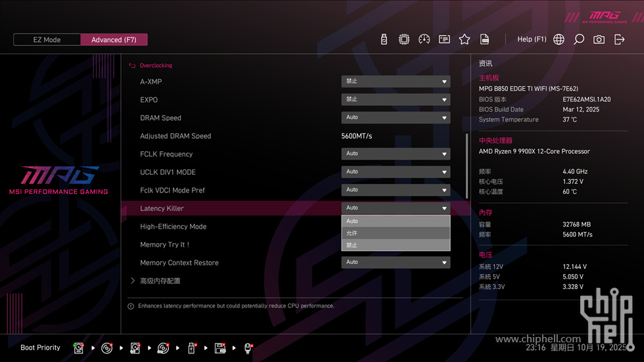644x362 pixels.
Task: Select the Advanced (F7) tab
Action: [114, 39]
